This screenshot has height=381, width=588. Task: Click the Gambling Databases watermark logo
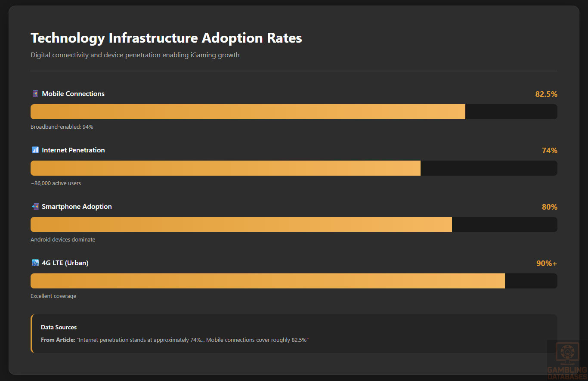pyautogui.click(x=566, y=360)
